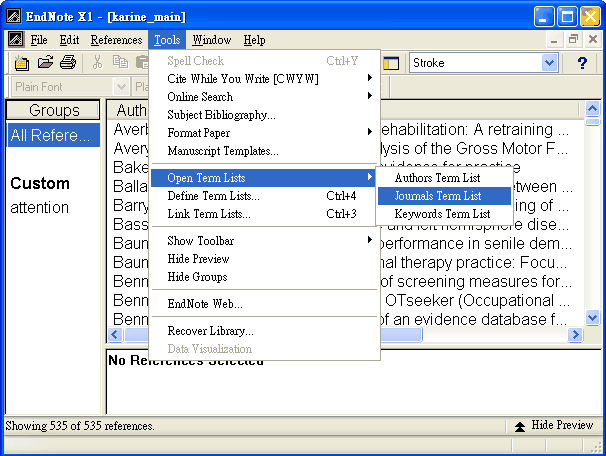Image resolution: width=606 pixels, height=456 pixels.
Task: Click reference about performance in senile dementia
Action: point(475,243)
